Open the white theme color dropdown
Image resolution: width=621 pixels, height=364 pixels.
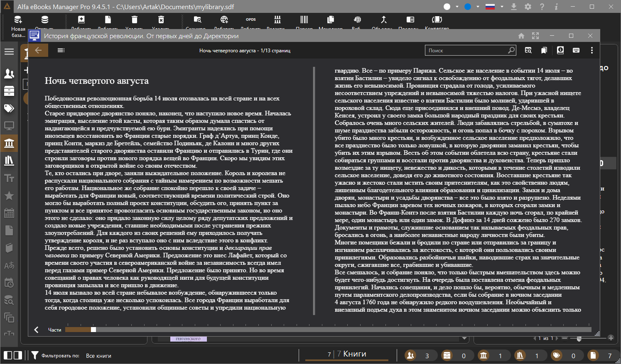(x=457, y=7)
